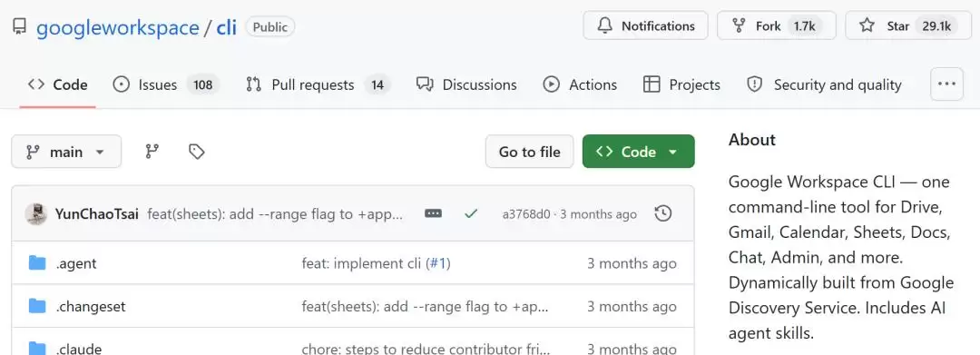Open the main branch selector dropdown

pyautogui.click(x=66, y=152)
